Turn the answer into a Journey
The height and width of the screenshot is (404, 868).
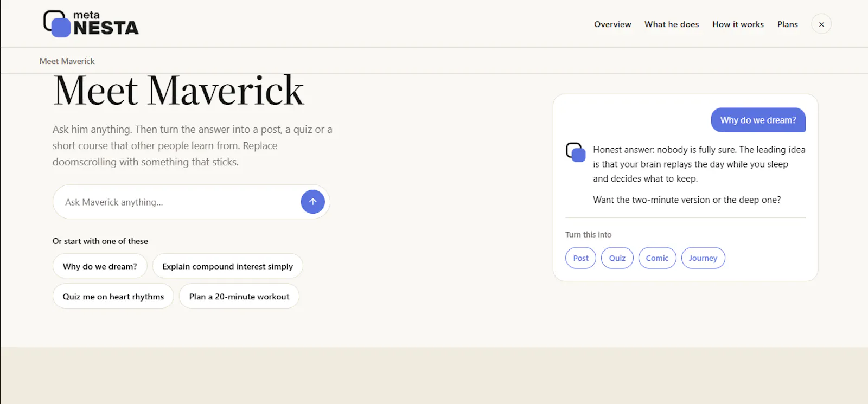pyautogui.click(x=703, y=258)
